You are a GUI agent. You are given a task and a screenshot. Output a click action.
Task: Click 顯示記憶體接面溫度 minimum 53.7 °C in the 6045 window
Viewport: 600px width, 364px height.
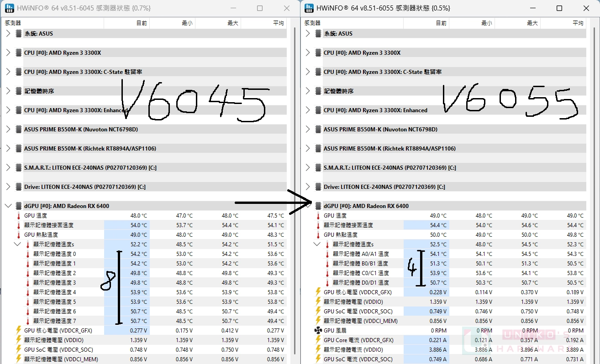[x=184, y=225]
